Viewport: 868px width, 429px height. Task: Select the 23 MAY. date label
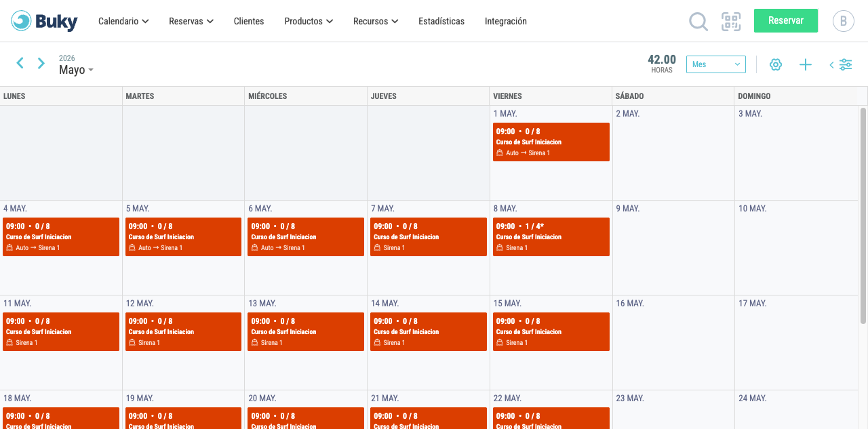[x=630, y=399]
